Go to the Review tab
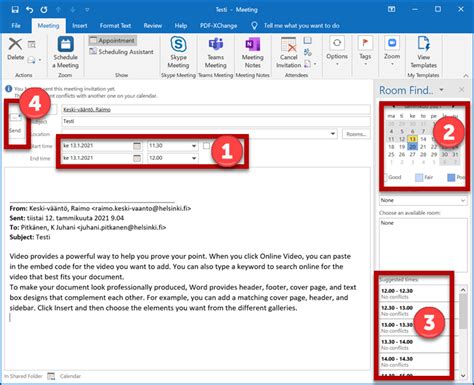This screenshot has width=474, height=385. point(153,26)
